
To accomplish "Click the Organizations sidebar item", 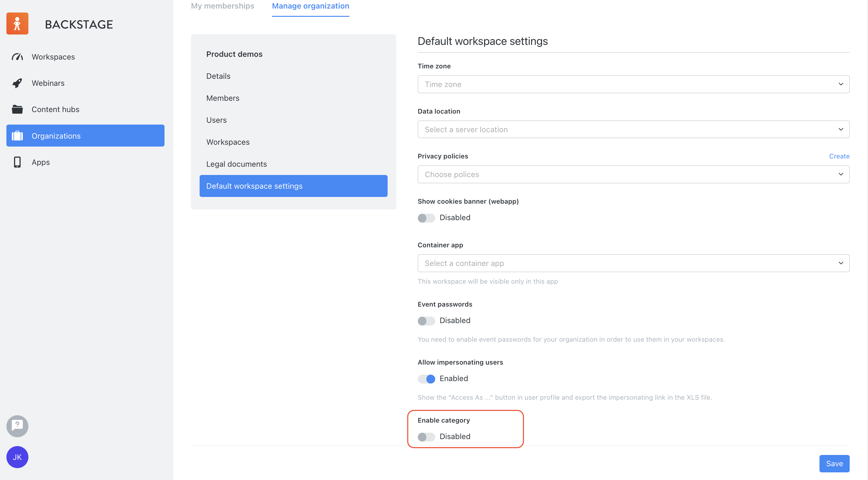I will [x=85, y=136].
